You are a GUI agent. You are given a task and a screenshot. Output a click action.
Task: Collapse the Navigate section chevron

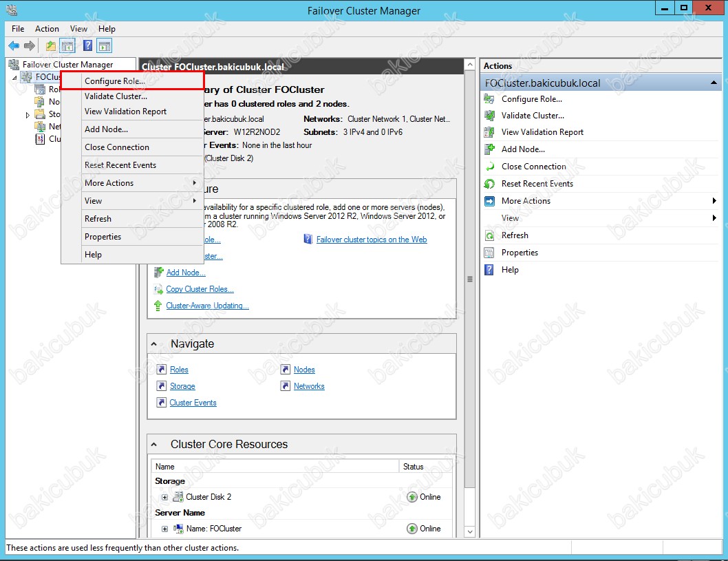click(153, 344)
